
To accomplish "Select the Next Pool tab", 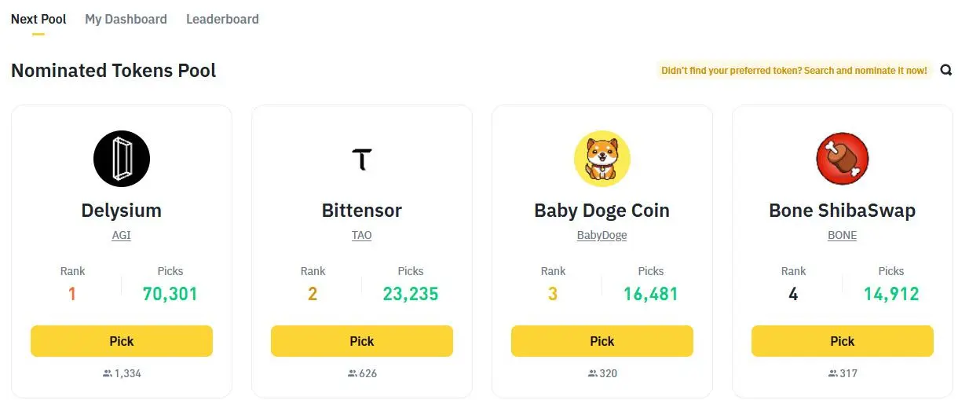I will [x=38, y=19].
